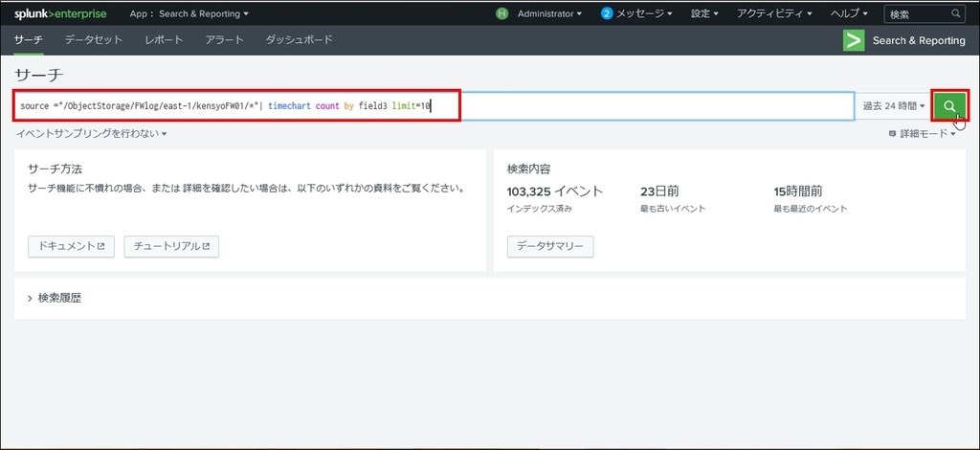Click the green H Administrator avatar
The width and height of the screenshot is (980, 450).
tap(501, 13)
